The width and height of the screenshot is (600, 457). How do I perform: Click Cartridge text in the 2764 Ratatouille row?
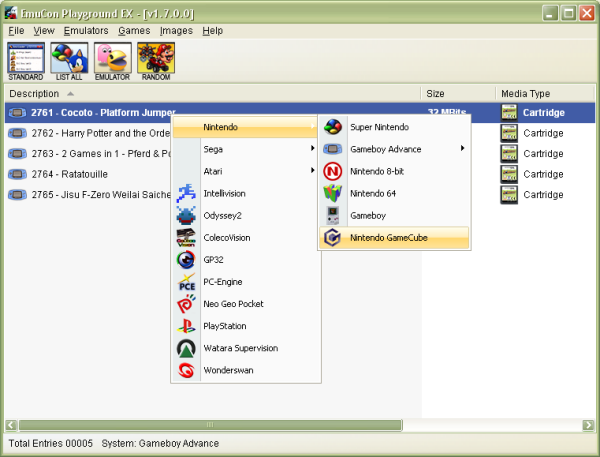(x=543, y=174)
